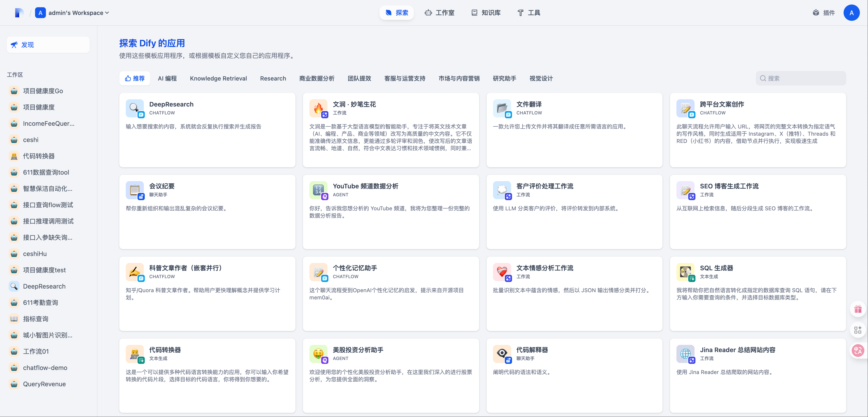Screen dimensions: 868x417
Task: Click 美股投资分析助手 money face icon
Action: pyautogui.click(x=318, y=354)
